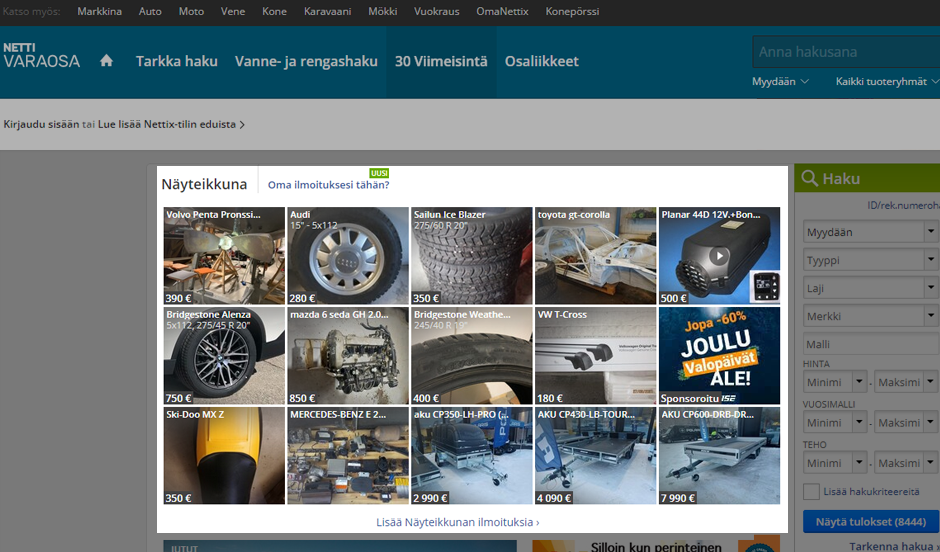Viewport: 940px width, 552px height.
Task: Open Teho Minimi dropdown
Action: tap(834, 463)
